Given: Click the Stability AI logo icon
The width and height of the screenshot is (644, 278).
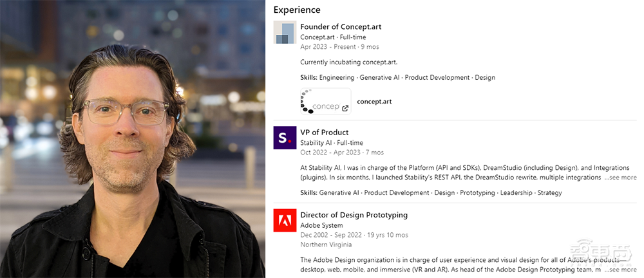Looking at the screenshot, I should click(x=284, y=138).
